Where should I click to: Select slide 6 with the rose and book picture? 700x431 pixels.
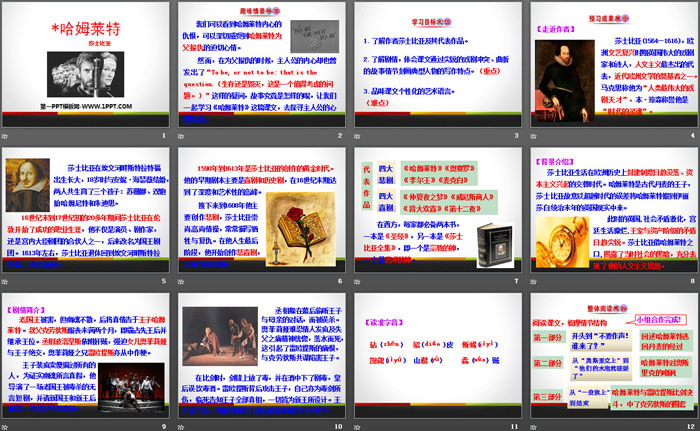(262, 210)
